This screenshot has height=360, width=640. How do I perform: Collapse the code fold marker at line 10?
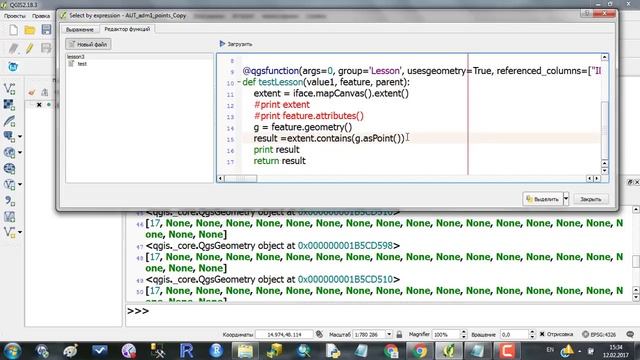tap(239, 82)
